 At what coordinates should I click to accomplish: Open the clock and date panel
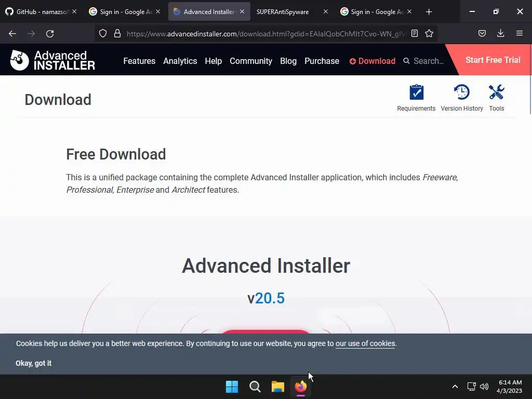tap(510, 387)
